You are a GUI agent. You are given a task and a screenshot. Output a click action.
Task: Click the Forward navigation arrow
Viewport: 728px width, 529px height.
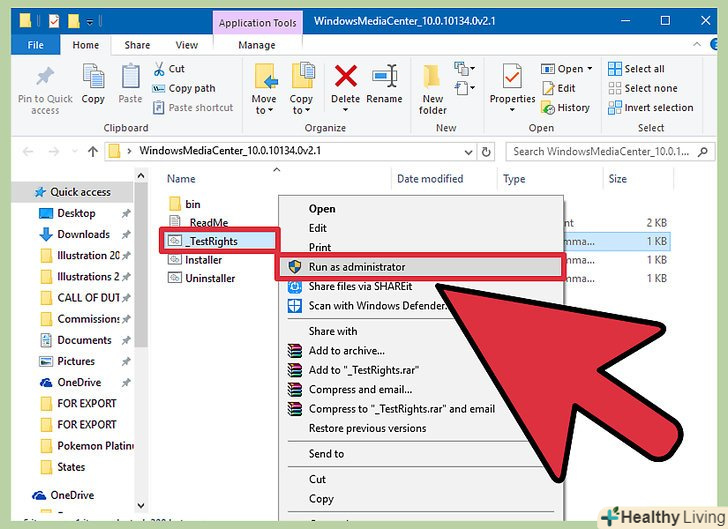click(54, 151)
